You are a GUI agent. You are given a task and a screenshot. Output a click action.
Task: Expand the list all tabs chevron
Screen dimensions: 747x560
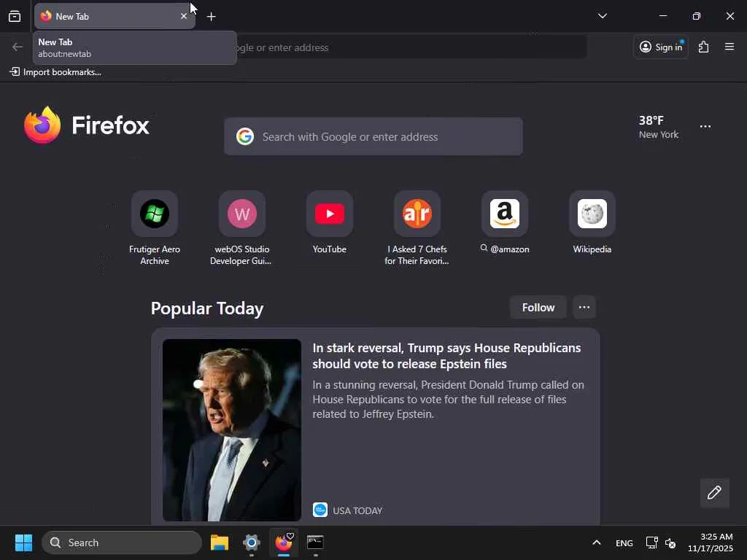pos(602,16)
